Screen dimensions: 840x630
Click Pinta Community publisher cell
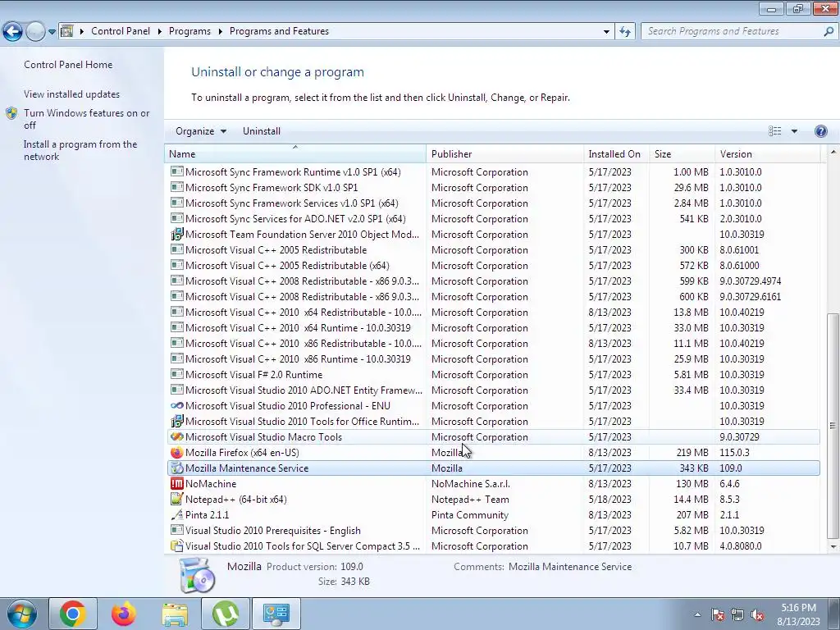(x=470, y=515)
